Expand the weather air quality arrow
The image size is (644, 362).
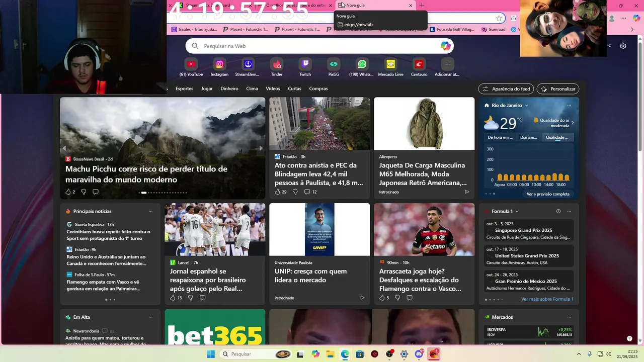[573, 123]
